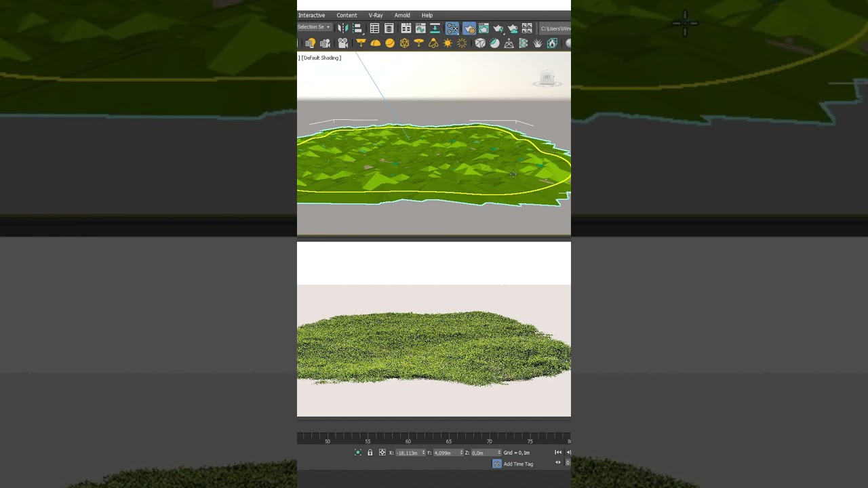Toggle the Scene Explorer icon
Viewport: 868px width, 488px height.
pos(374,28)
